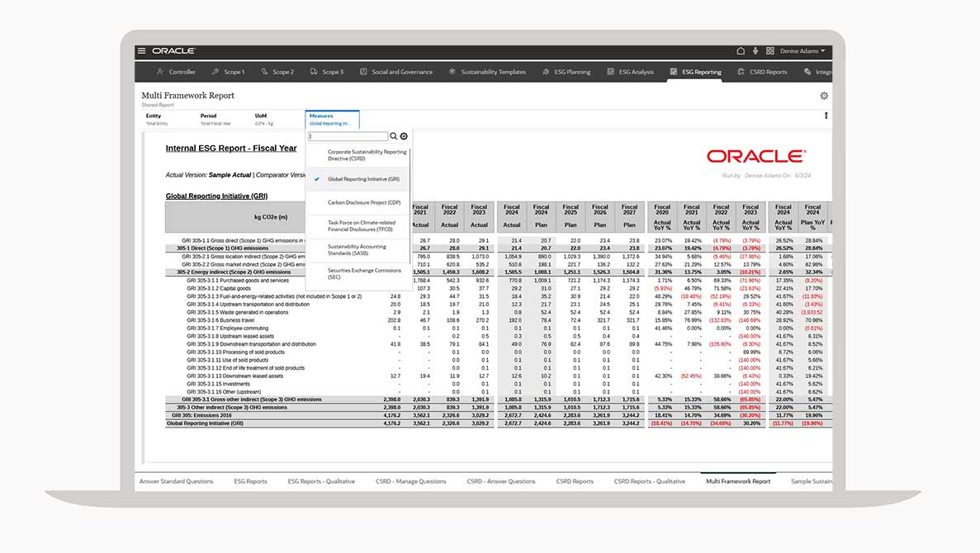
Task: Expand the Denise Adams user menu
Action: [x=802, y=51]
